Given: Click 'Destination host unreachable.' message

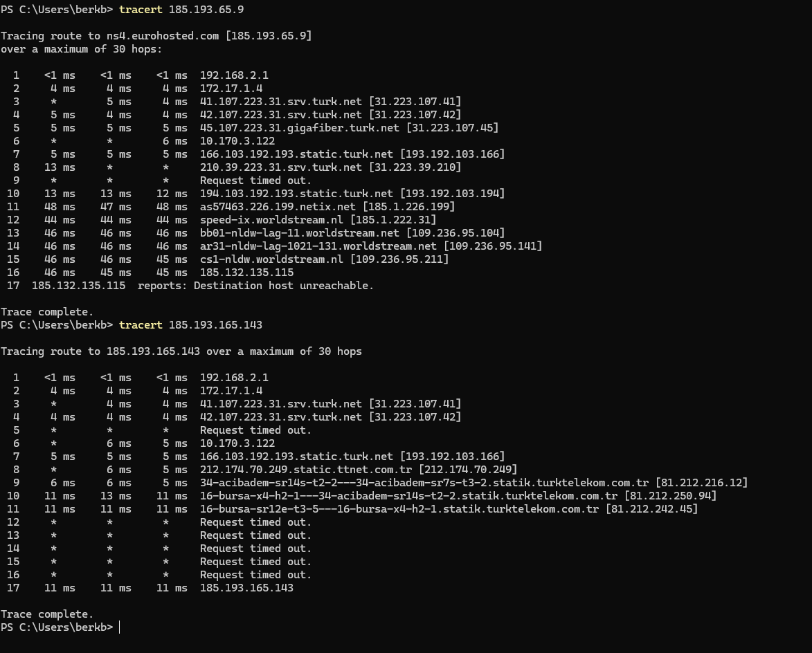Looking at the screenshot, I should (284, 286).
